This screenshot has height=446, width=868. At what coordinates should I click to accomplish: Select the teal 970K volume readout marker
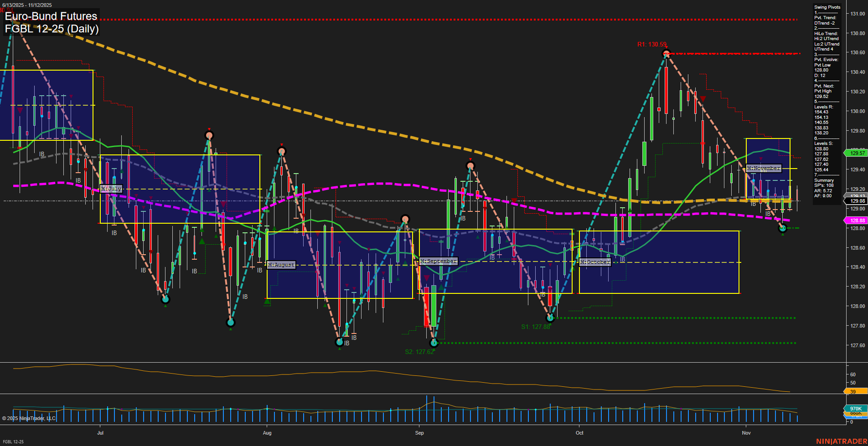click(x=856, y=409)
